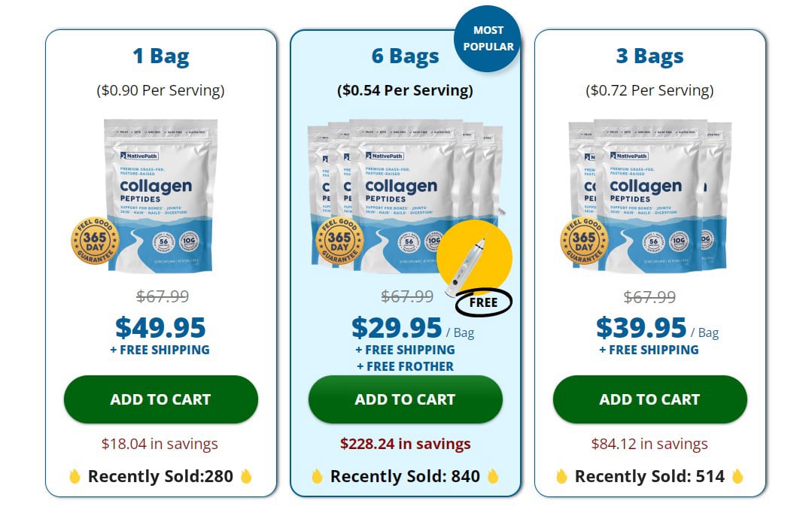
Task: Click the "1 Bag" heading
Action: point(160,56)
